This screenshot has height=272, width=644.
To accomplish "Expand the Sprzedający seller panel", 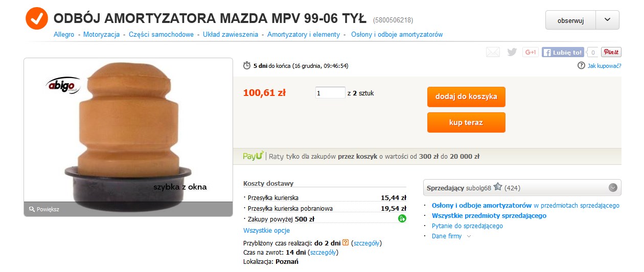I will coord(613,188).
